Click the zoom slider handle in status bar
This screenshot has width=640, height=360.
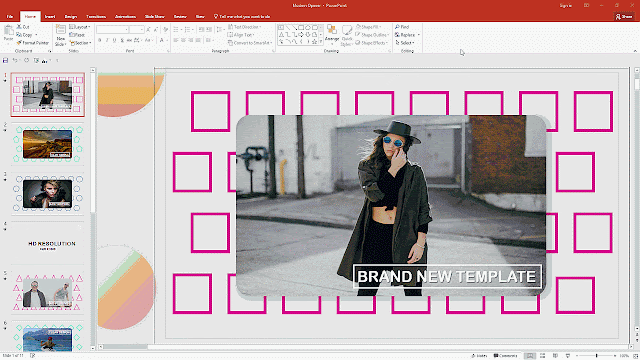(x=596, y=356)
